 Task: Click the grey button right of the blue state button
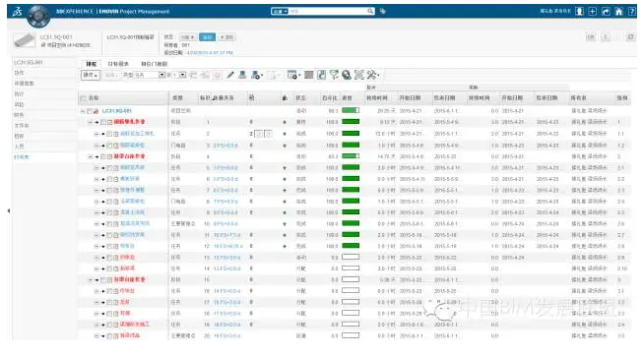[x=226, y=37]
